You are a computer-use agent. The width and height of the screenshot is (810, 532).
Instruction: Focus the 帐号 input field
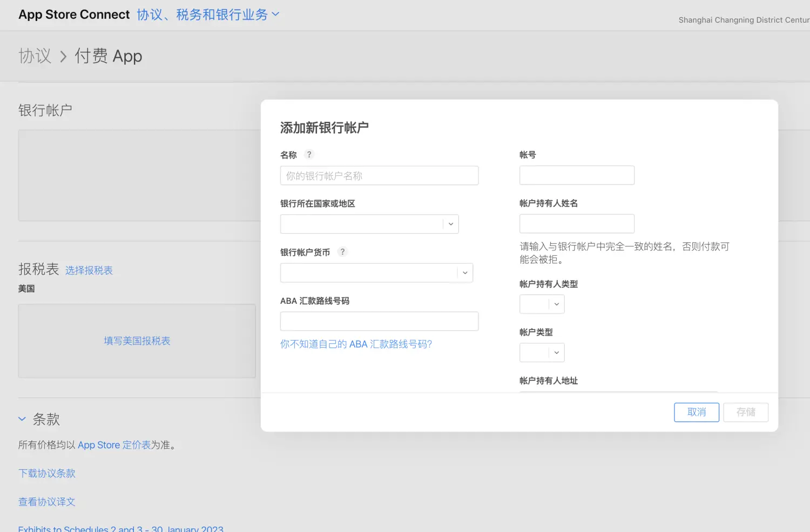click(577, 175)
